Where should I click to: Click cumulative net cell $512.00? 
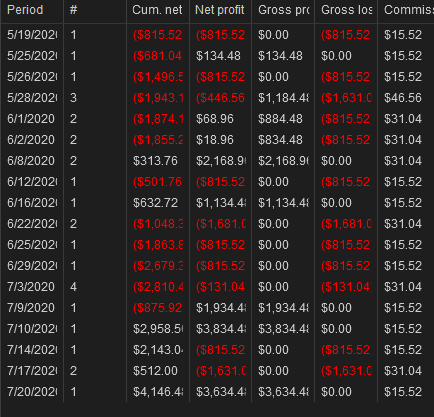click(155, 371)
